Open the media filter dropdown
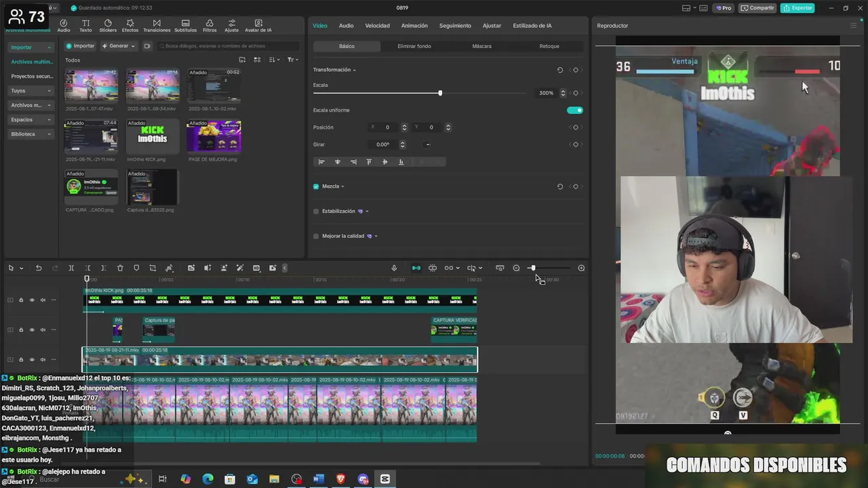 (x=292, y=60)
